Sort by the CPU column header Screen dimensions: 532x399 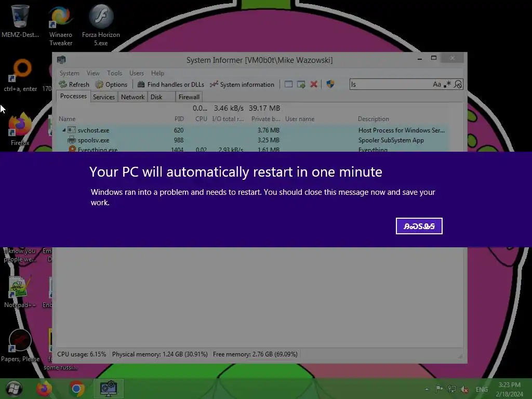(x=201, y=119)
